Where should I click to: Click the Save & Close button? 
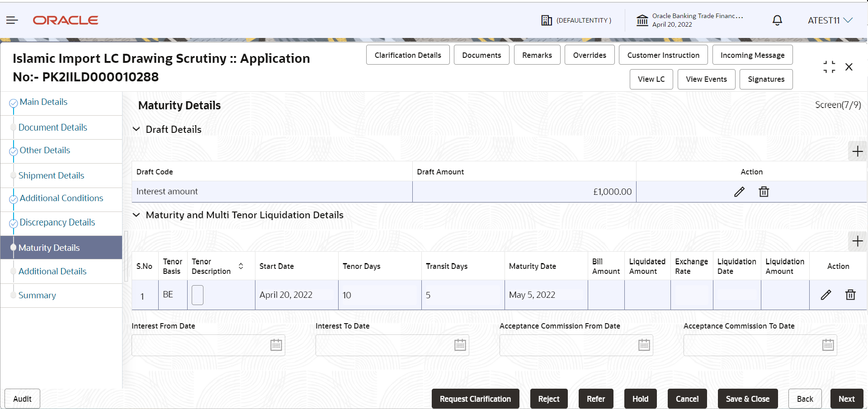click(x=748, y=399)
